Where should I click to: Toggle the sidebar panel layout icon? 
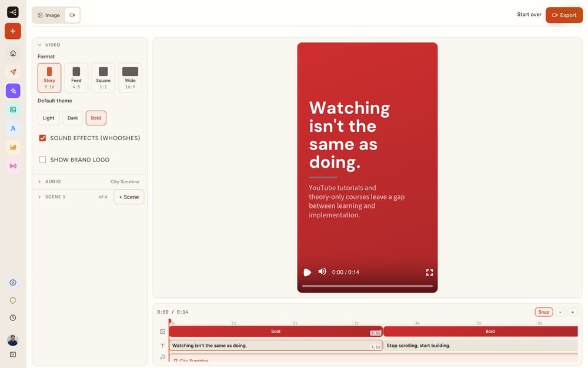tap(13, 354)
